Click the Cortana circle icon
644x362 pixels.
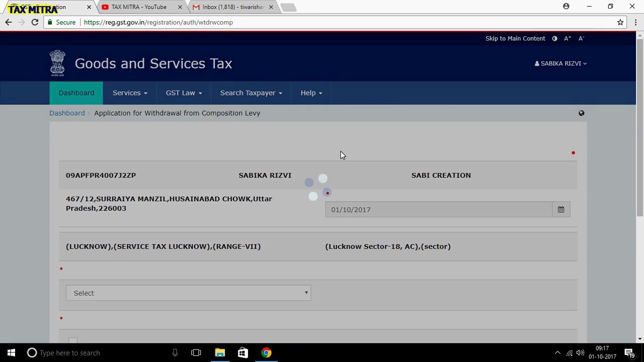tap(32, 353)
